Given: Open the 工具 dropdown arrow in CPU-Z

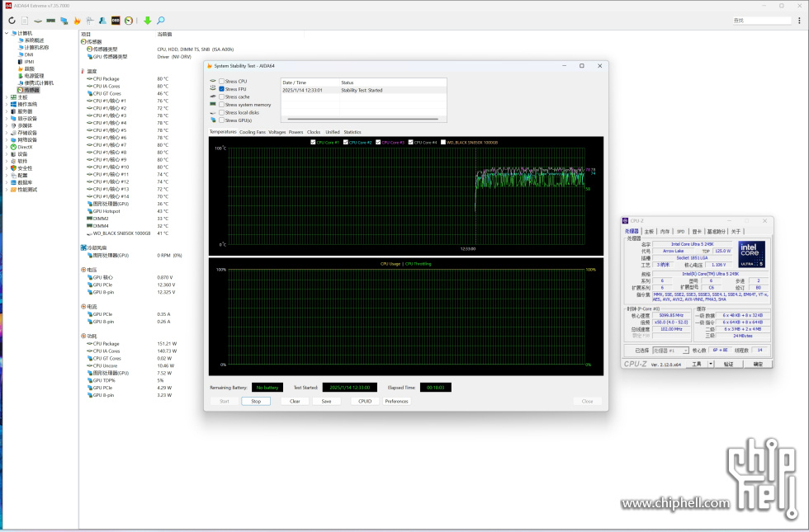Looking at the screenshot, I should coord(711,364).
